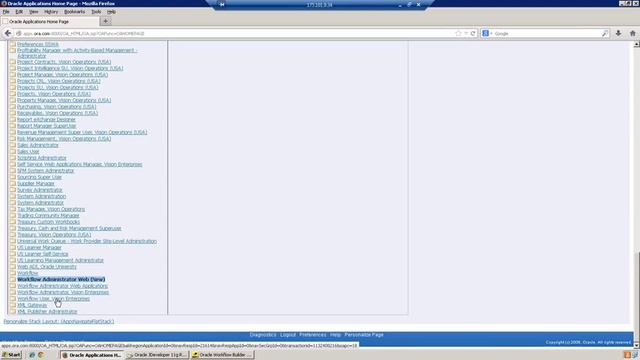This screenshot has height=360, width=640.
Task: Click folder icon beside XML Publisher Administrator
Action: [x=13, y=311]
